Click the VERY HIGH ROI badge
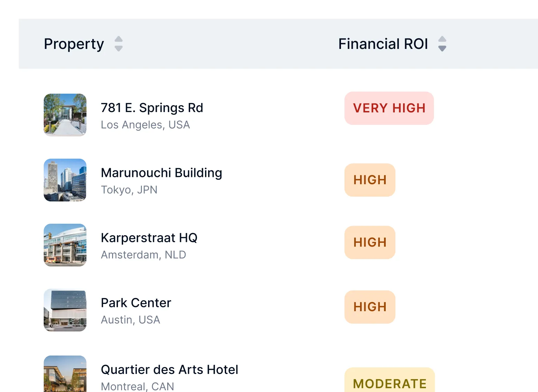Image resolution: width=538 pixels, height=392 pixels. tap(389, 108)
